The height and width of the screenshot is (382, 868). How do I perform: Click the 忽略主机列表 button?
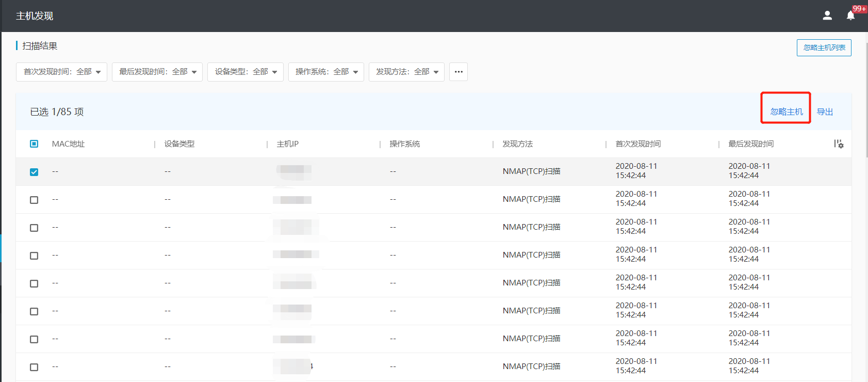click(x=824, y=47)
